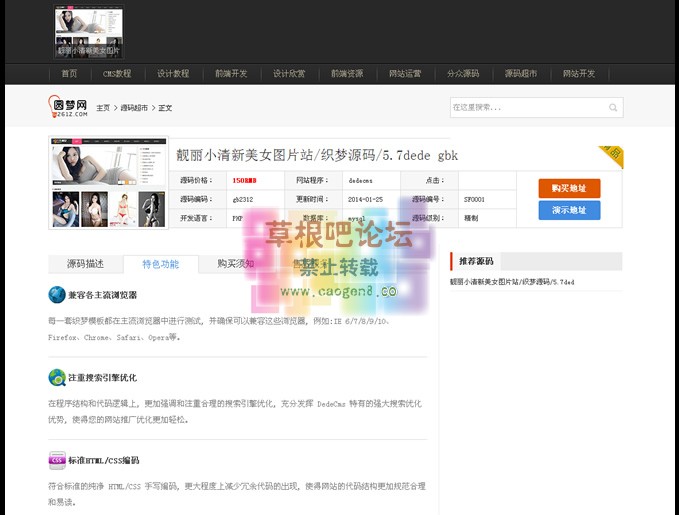Click the search engine optimization icon
The width and height of the screenshot is (679, 515).
pyautogui.click(x=57, y=377)
